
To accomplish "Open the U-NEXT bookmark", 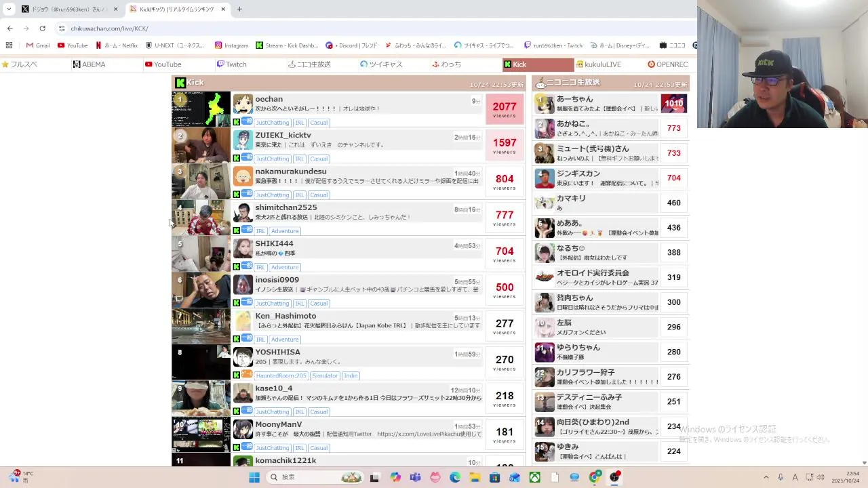I will click(175, 45).
